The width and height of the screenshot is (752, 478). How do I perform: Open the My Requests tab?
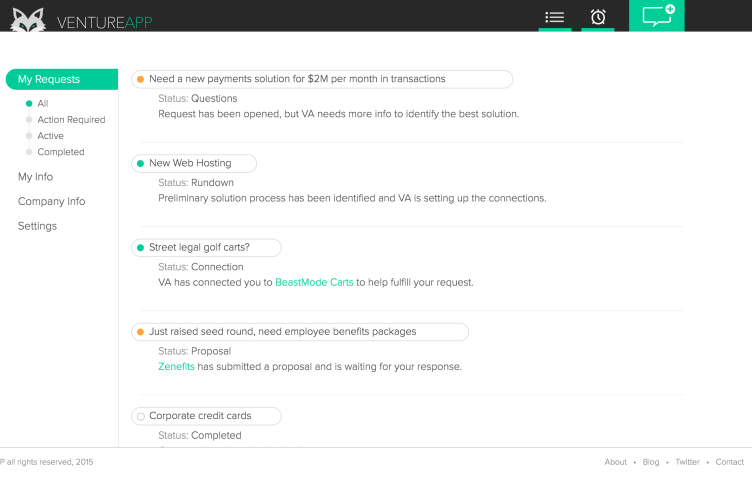tap(49, 80)
